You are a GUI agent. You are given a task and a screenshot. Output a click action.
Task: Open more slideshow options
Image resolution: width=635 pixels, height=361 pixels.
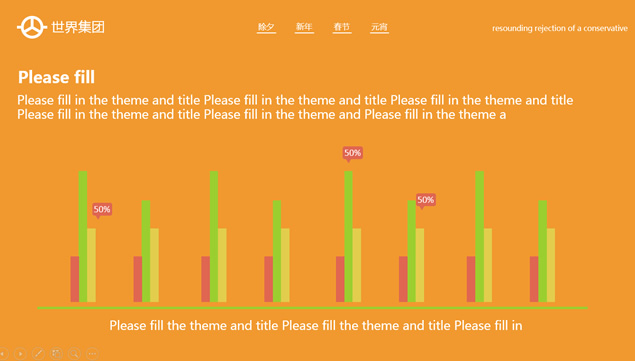point(92,354)
